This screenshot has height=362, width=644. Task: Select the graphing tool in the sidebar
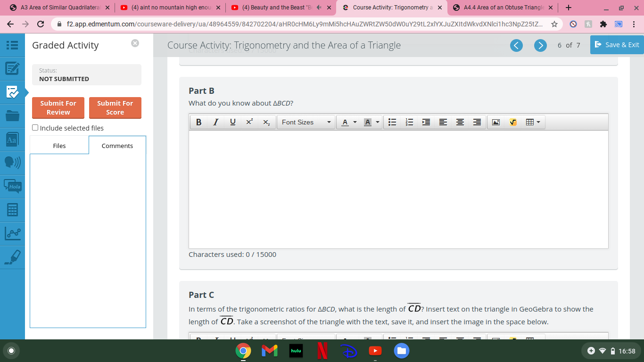[x=12, y=233]
